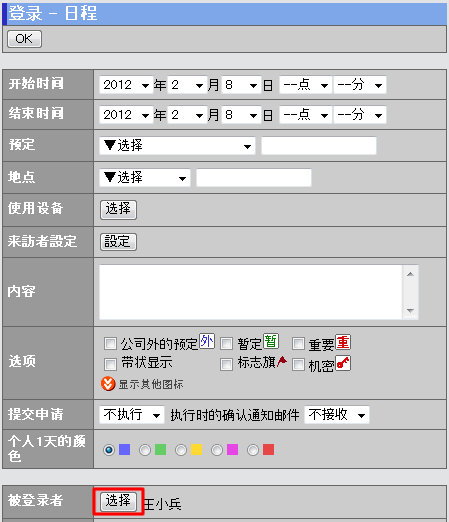The image size is (449, 522).
Task: Click the red key 机密 icon
Action: [343, 363]
